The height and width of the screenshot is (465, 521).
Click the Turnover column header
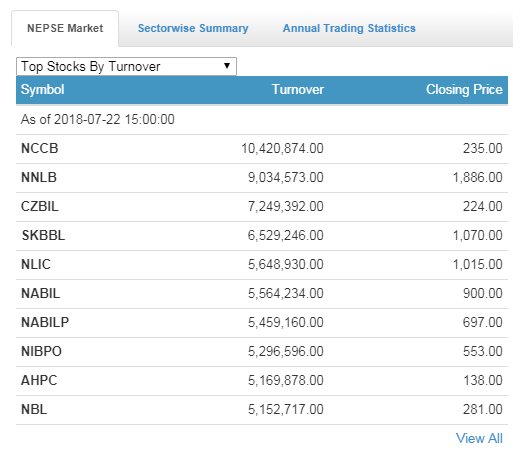coord(298,89)
